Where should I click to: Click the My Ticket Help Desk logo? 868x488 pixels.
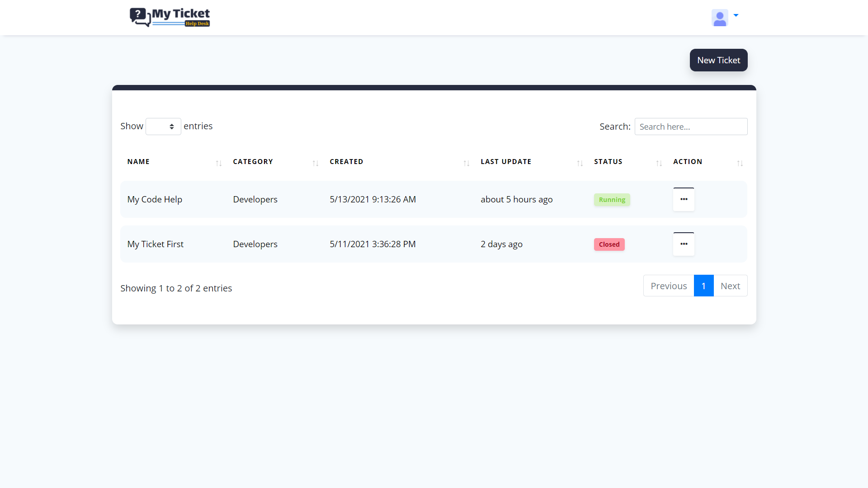point(170,17)
